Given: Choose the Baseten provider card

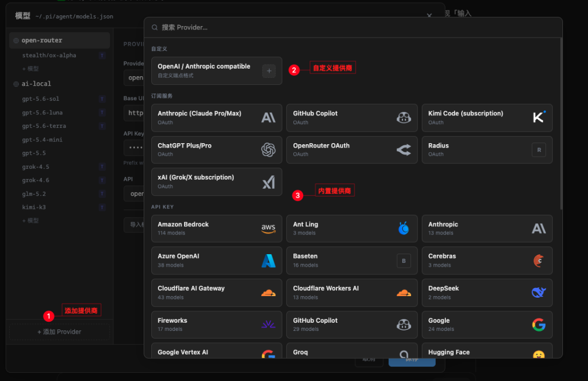Looking at the screenshot, I should [x=352, y=261].
